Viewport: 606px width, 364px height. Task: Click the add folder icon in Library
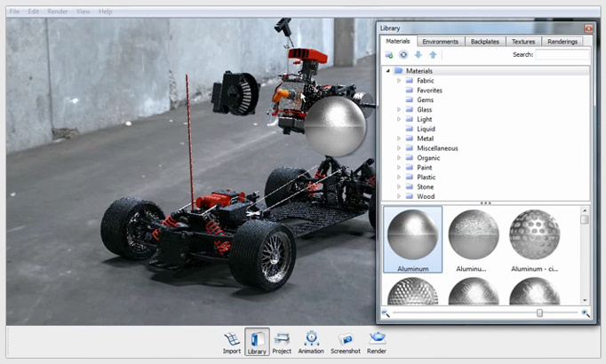pyautogui.click(x=389, y=55)
